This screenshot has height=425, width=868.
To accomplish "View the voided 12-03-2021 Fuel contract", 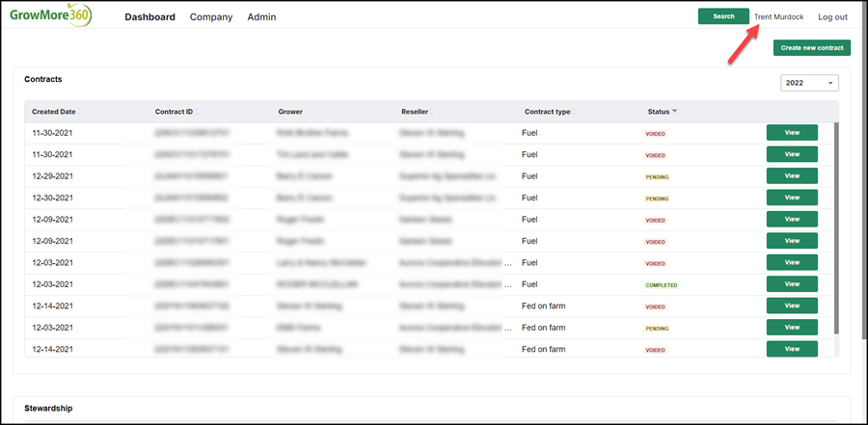I will pyautogui.click(x=792, y=262).
